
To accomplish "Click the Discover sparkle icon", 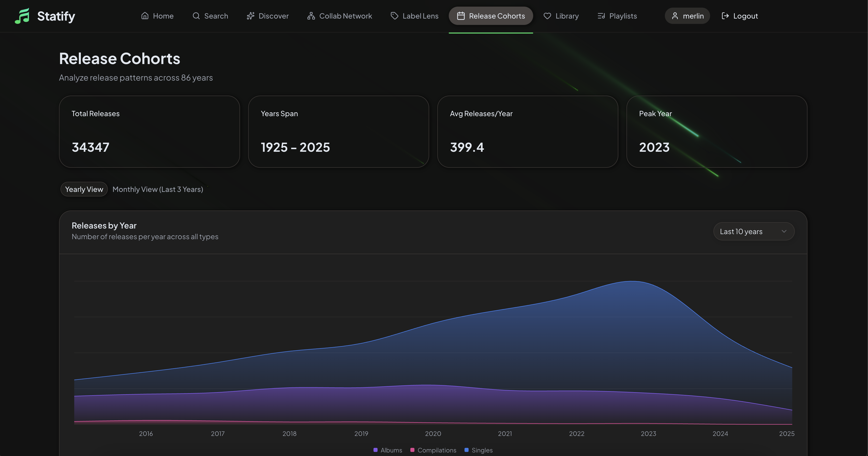I will (x=250, y=16).
